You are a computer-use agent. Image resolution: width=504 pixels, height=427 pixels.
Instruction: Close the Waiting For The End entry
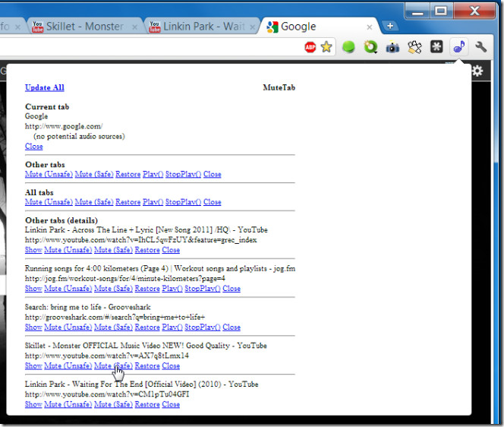(x=171, y=404)
